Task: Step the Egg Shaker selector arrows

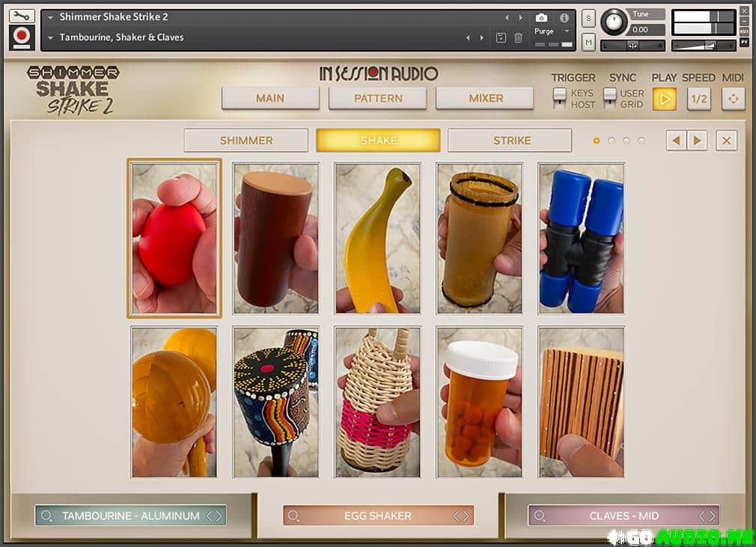Action: click(x=461, y=516)
